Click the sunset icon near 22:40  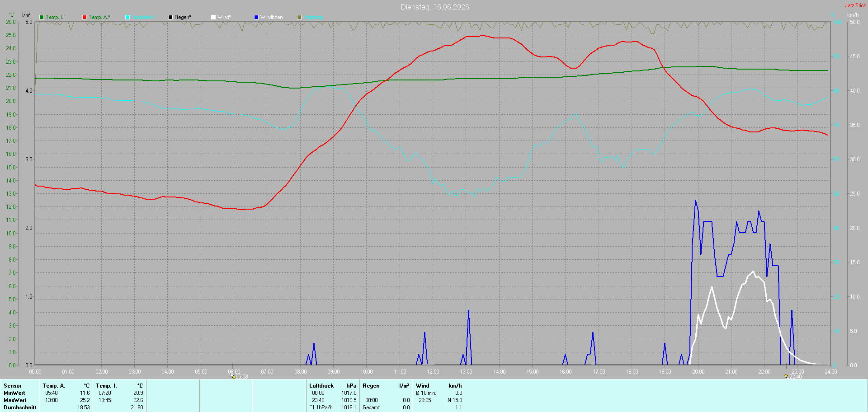(x=786, y=376)
